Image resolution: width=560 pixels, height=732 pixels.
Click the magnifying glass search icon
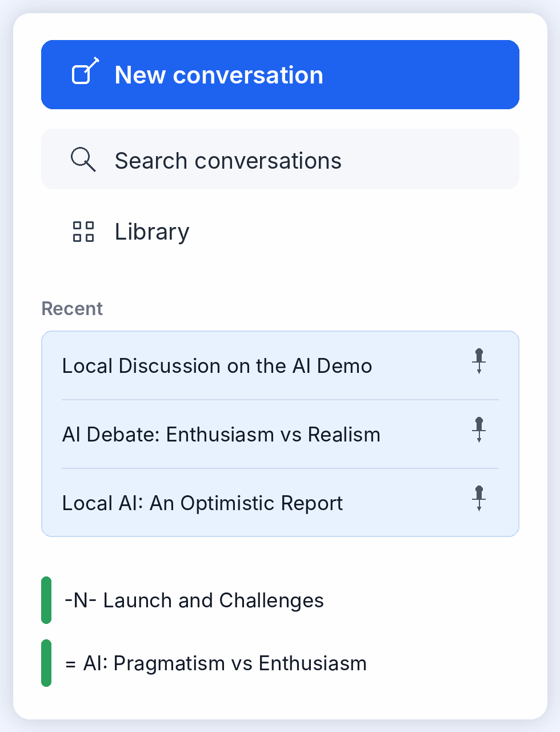coord(83,160)
